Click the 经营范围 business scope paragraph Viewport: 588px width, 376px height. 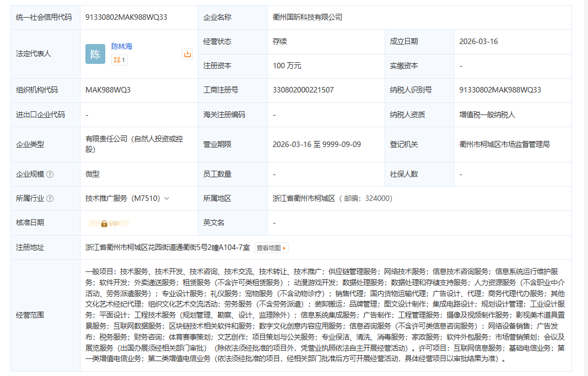click(325, 315)
